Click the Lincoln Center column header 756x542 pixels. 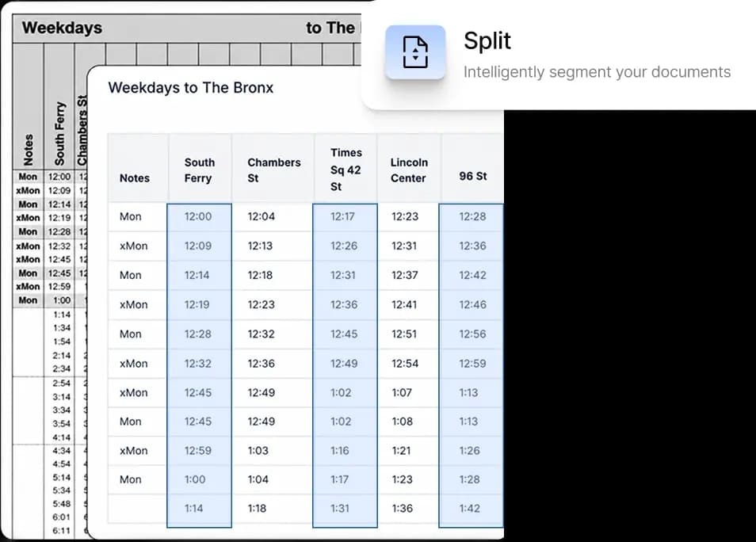[x=409, y=170]
